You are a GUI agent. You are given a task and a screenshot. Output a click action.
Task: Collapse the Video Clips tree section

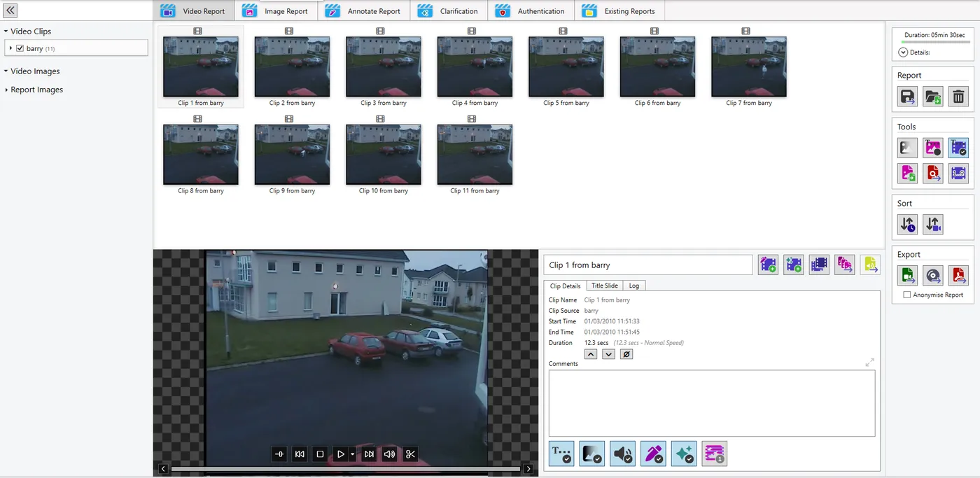[6, 31]
